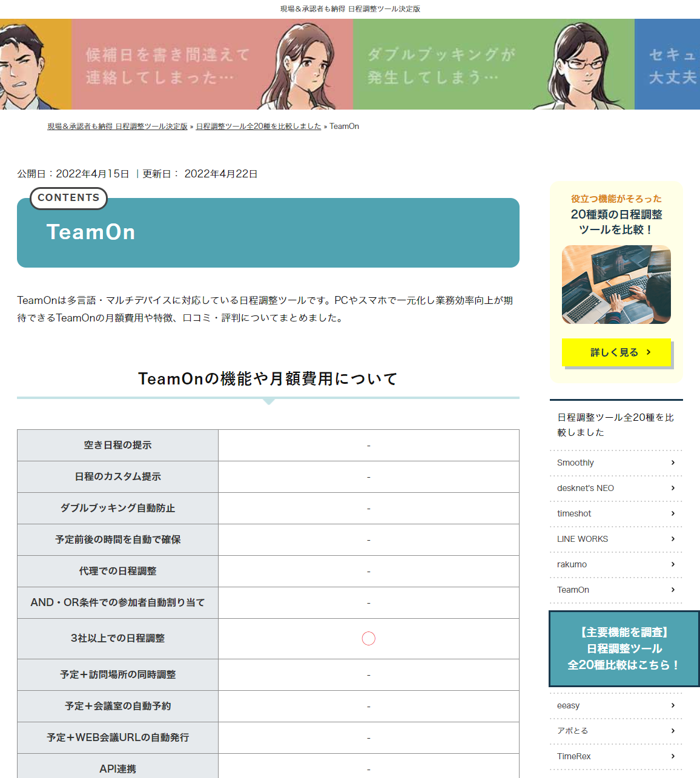The height and width of the screenshot is (778, 700).
Task: Click the arrow icon next to eeasy
Action: 673,705
